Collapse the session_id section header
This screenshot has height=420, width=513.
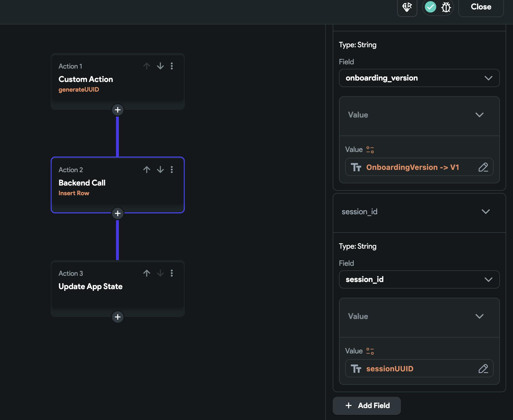coord(485,212)
